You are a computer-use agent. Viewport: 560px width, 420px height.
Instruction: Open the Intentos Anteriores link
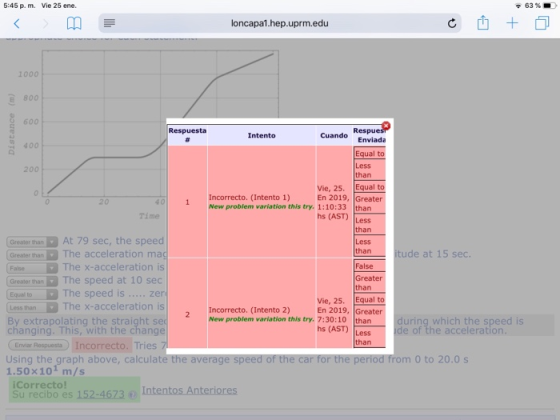pos(189,390)
